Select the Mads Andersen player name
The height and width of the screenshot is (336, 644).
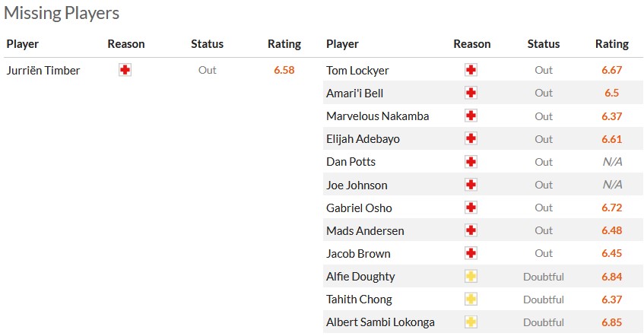click(365, 230)
